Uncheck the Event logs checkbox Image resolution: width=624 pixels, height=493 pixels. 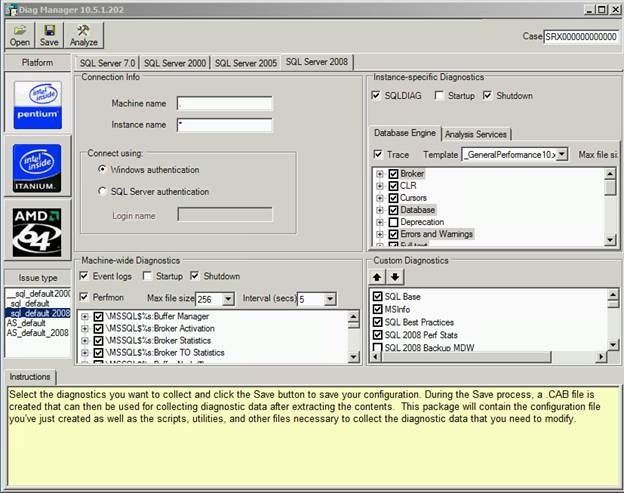tap(84, 276)
